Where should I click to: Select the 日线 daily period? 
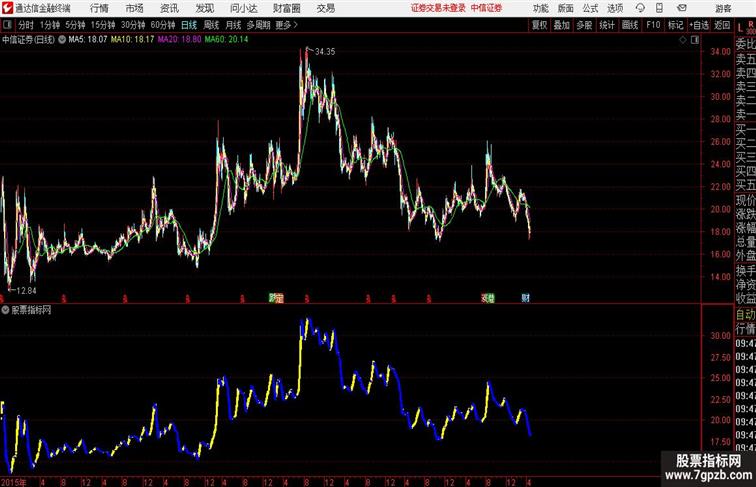(x=189, y=25)
